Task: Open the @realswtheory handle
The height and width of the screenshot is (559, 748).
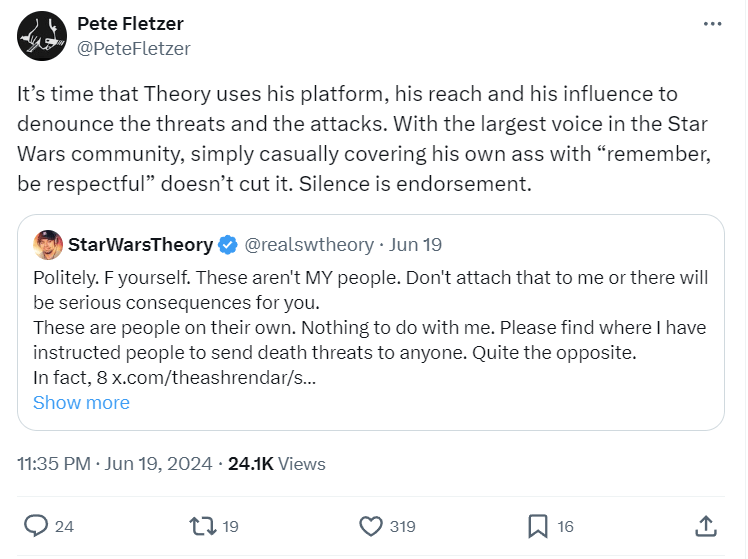Action: 309,244
